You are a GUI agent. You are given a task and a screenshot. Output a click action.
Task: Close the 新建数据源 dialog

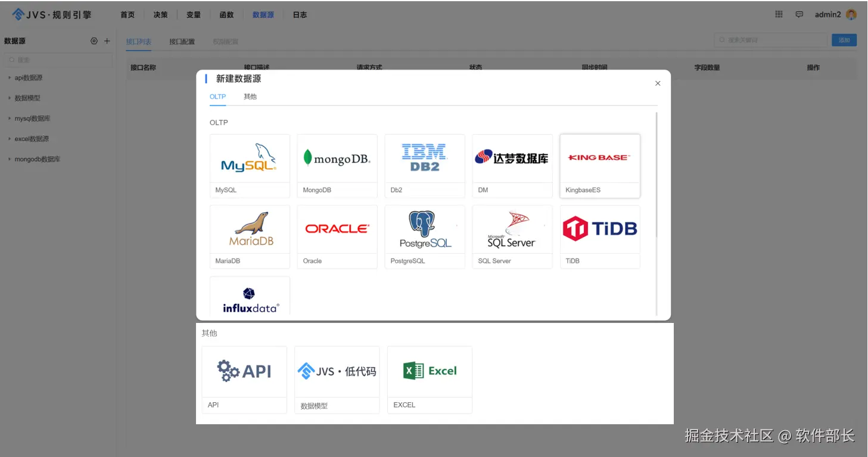pos(658,83)
